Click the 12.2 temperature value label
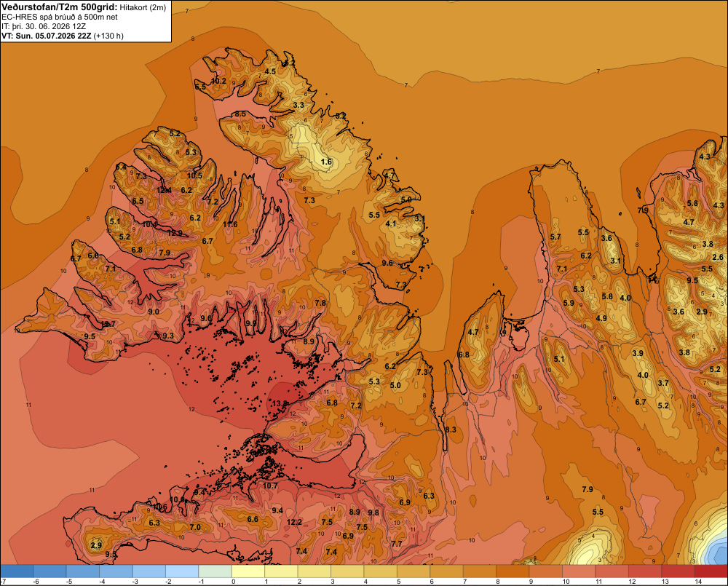The height and width of the screenshot is (586, 728). click(x=294, y=522)
